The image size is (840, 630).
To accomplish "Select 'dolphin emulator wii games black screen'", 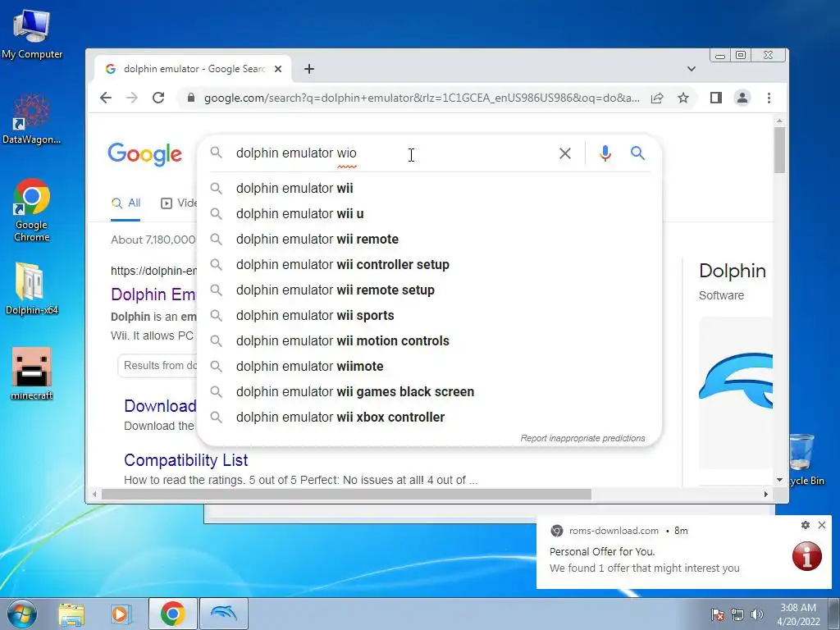I will 430,391.
